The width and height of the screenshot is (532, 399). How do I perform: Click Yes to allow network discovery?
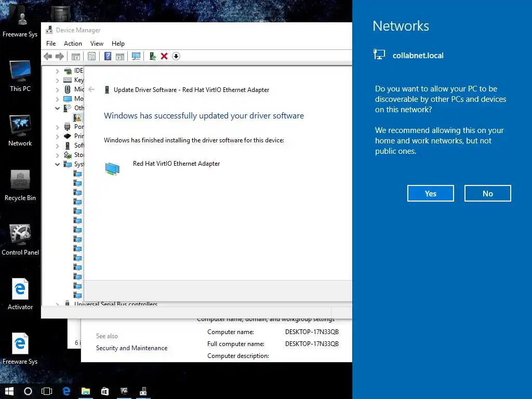[x=431, y=193]
